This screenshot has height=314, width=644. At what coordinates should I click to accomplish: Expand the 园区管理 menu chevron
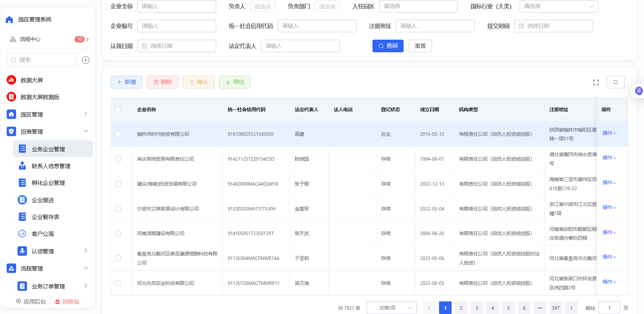[x=86, y=114]
